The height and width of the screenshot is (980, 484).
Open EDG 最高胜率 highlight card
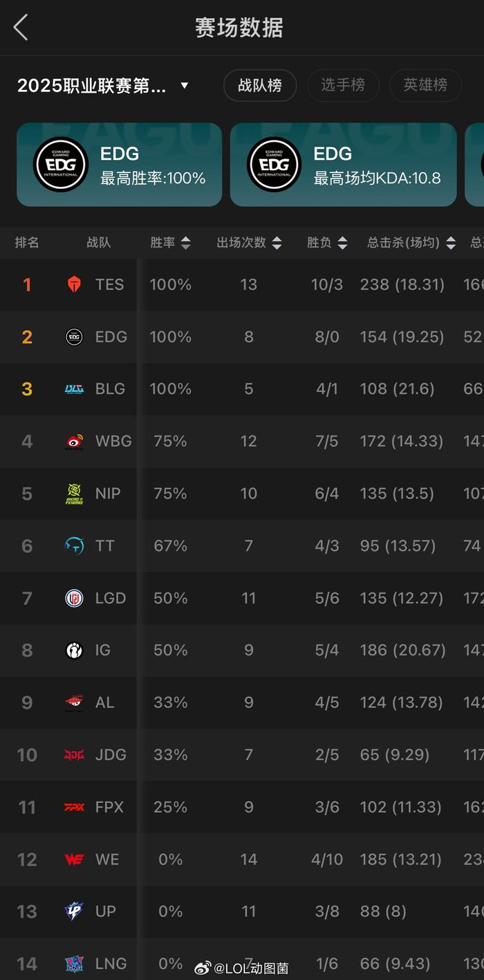pos(119,165)
